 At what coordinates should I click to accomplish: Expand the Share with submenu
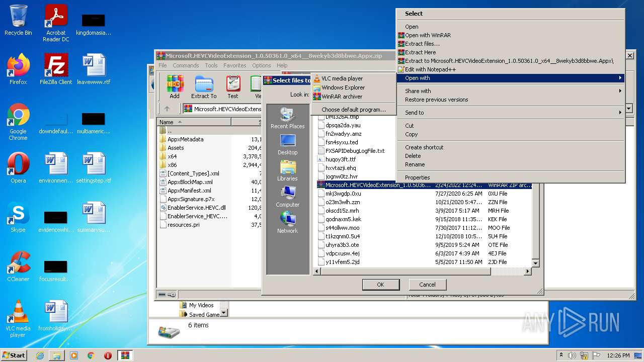(x=510, y=91)
